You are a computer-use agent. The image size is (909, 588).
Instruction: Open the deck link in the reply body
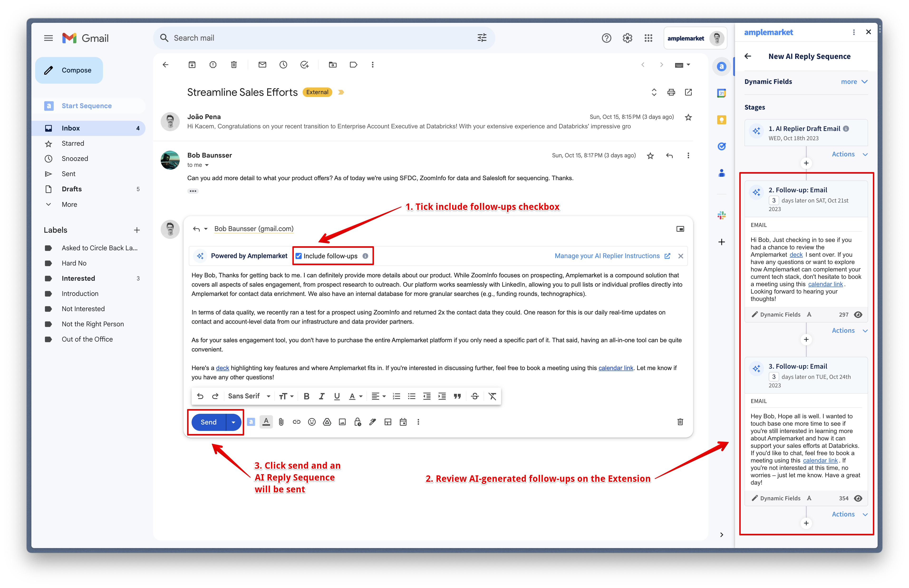[222, 368]
